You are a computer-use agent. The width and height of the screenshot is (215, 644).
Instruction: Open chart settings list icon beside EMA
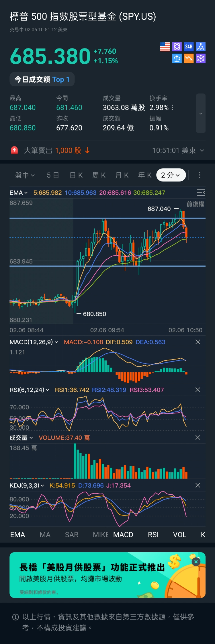[201, 192]
